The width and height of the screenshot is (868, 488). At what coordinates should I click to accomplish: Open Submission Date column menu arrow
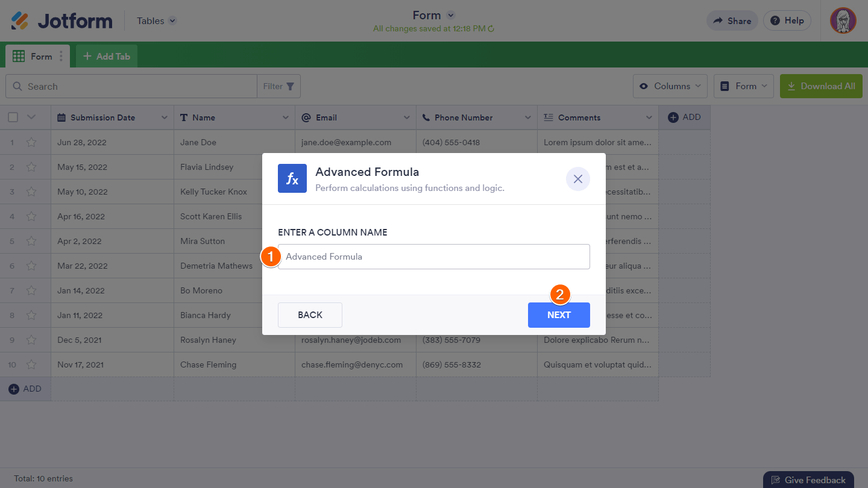pyautogui.click(x=164, y=117)
